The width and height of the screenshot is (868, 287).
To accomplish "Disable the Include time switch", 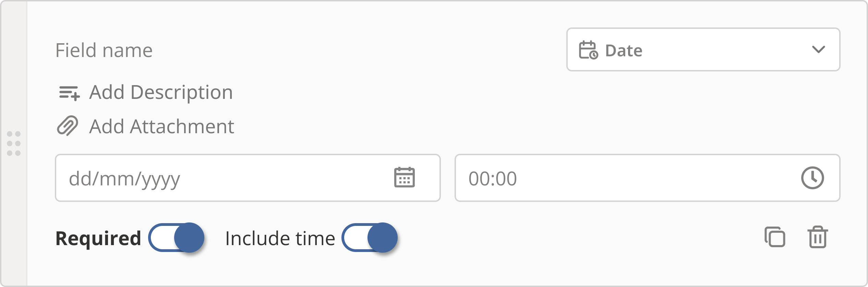I will tap(370, 238).
